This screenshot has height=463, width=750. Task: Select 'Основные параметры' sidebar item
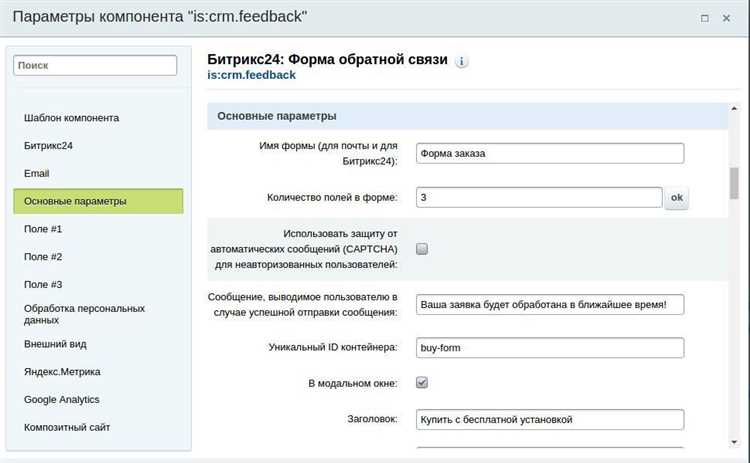point(98,201)
